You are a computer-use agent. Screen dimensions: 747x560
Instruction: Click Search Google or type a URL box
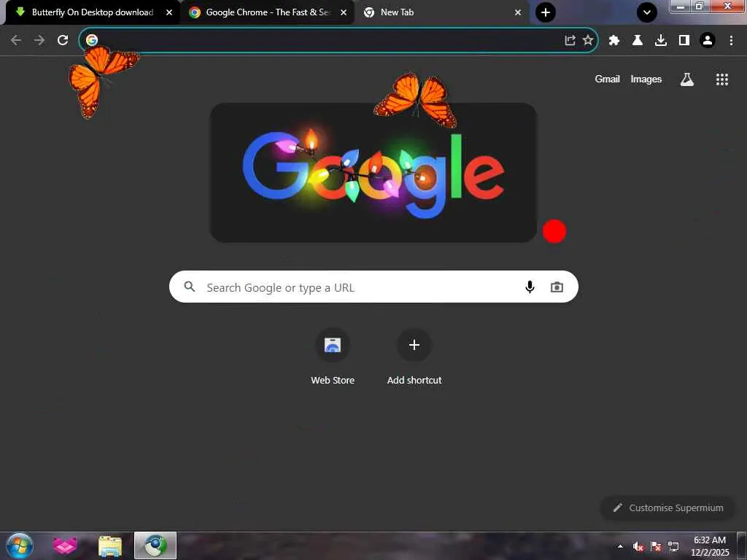click(x=373, y=287)
